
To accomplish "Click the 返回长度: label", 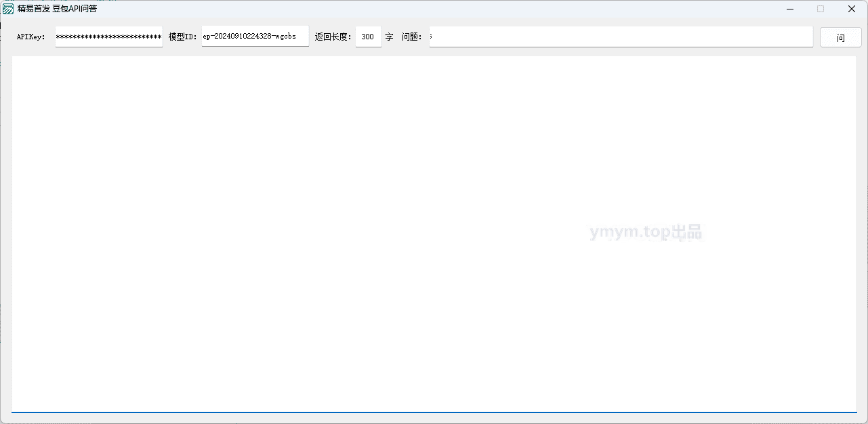I will point(334,37).
